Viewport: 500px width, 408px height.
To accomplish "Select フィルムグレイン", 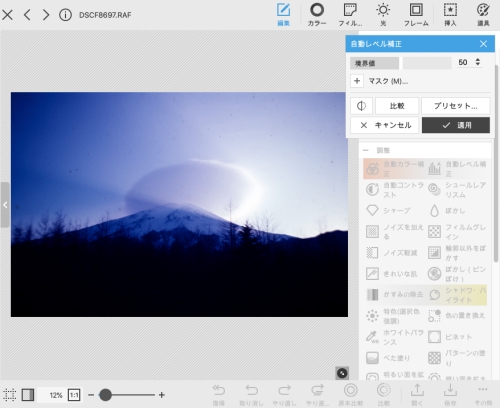I will point(457,232).
